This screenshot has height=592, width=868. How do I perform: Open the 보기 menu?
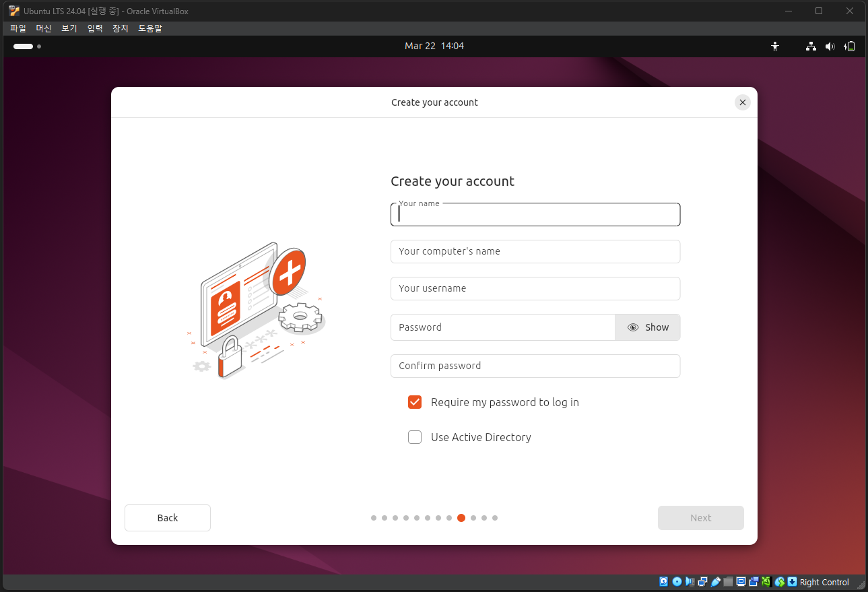69,28
